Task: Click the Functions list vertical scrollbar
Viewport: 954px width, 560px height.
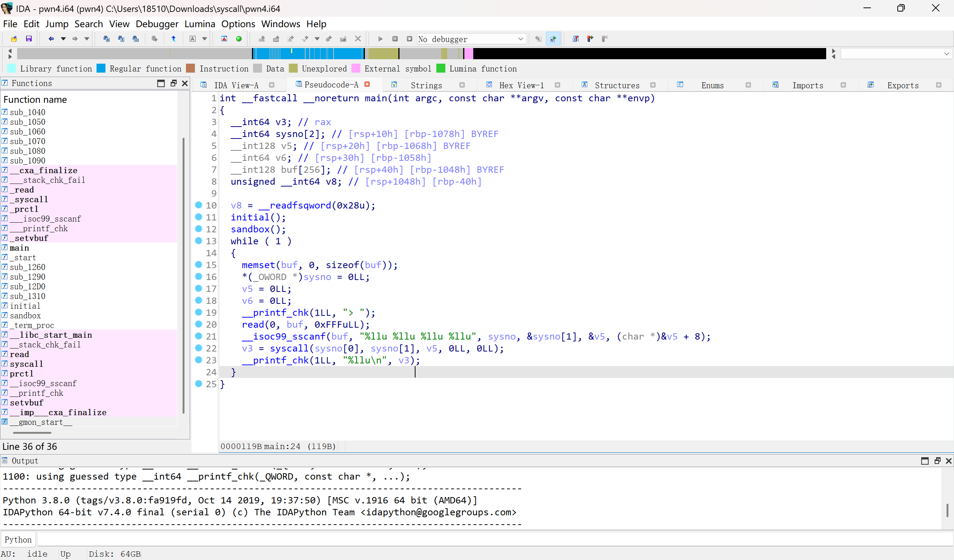Action: pyautogui.click(x=183, y=276)
